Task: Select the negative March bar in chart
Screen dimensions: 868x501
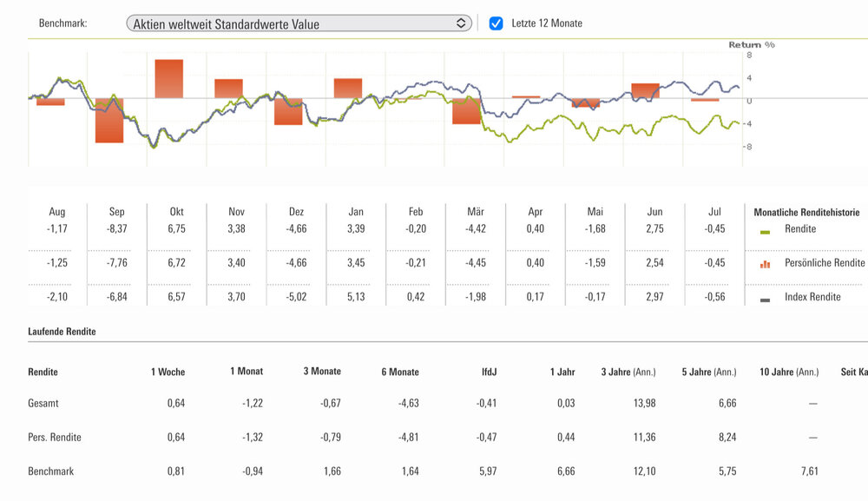Action: pos(466,110)
